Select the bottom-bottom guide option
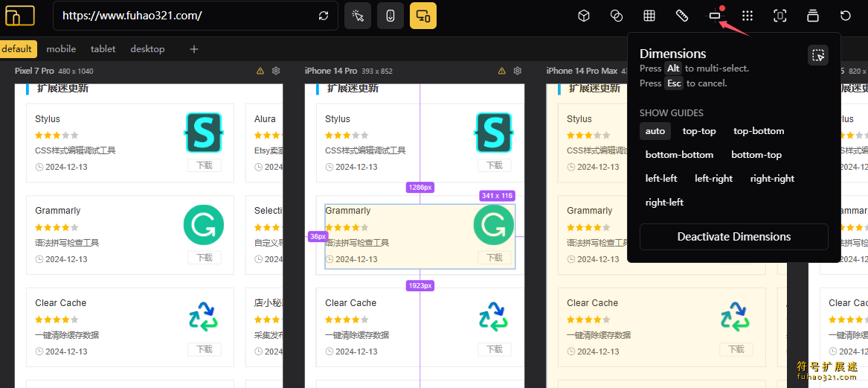 [679, 155]
